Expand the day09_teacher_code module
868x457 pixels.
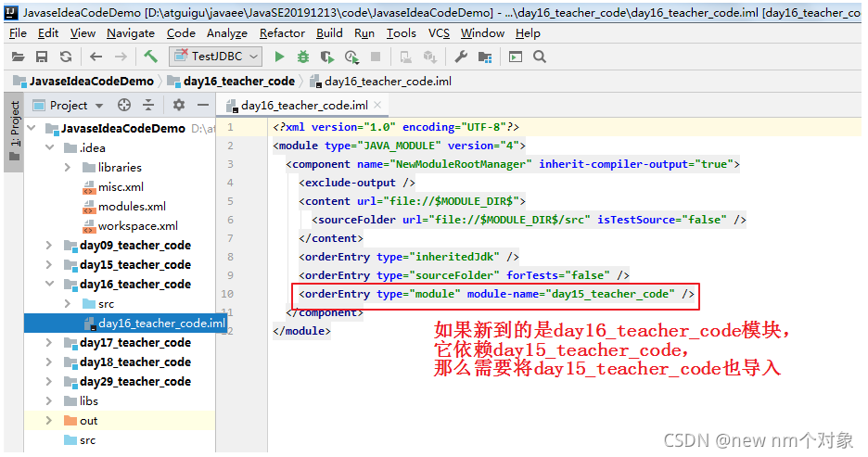coord(49,245)
